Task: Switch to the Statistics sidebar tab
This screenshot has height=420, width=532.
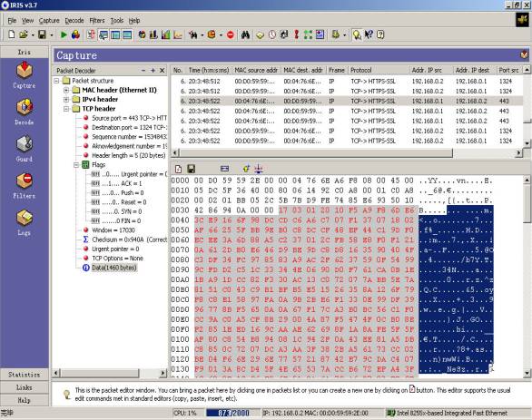Action: pyautogui.click(x=25, y=375)
